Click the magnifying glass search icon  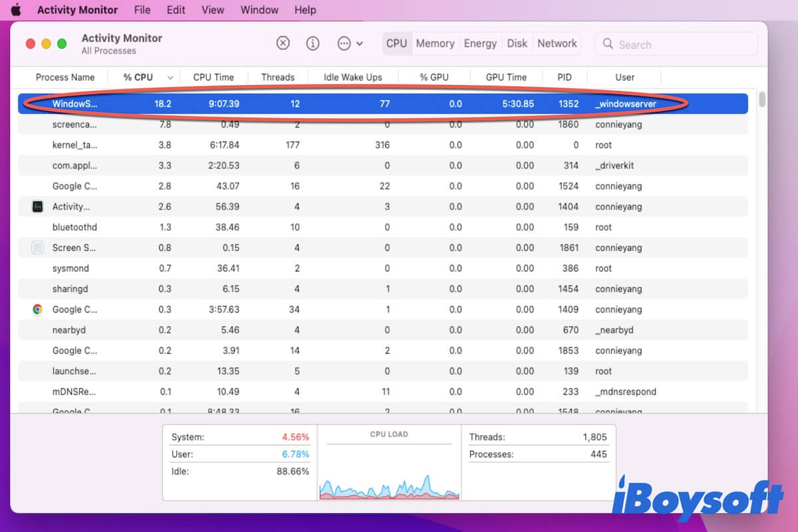(x=608, y=44)
